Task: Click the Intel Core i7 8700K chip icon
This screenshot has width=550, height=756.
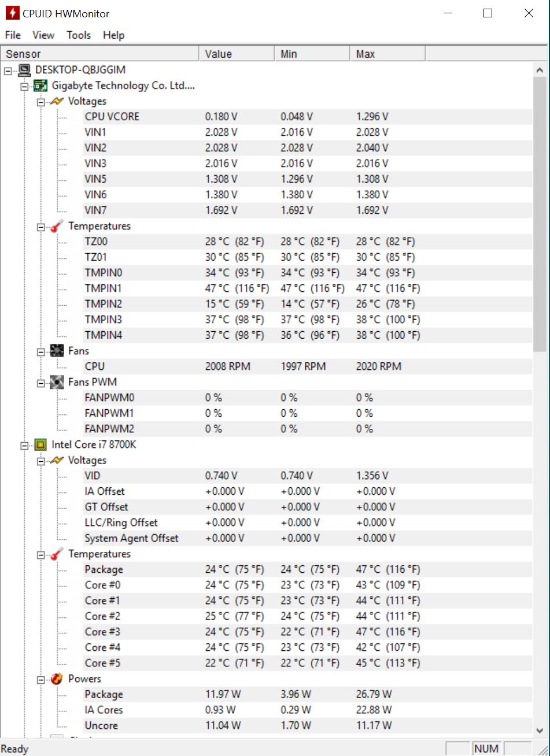Action: [40, 444]
